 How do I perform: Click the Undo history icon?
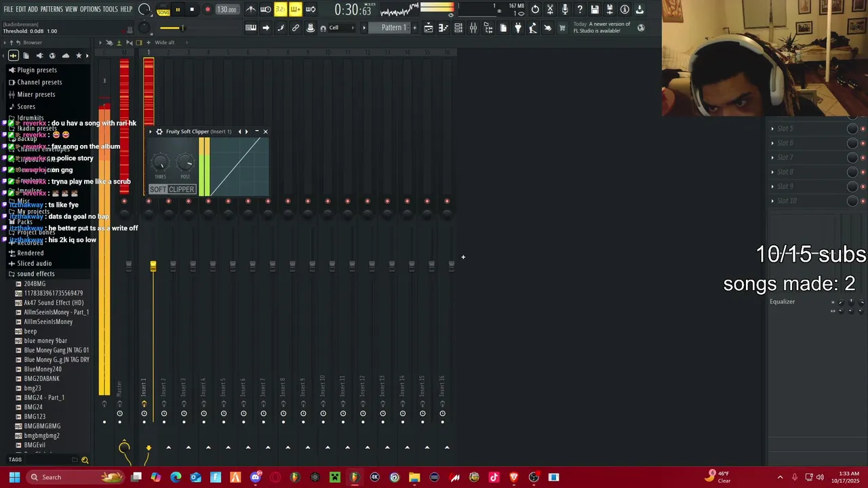pos(535,9)
